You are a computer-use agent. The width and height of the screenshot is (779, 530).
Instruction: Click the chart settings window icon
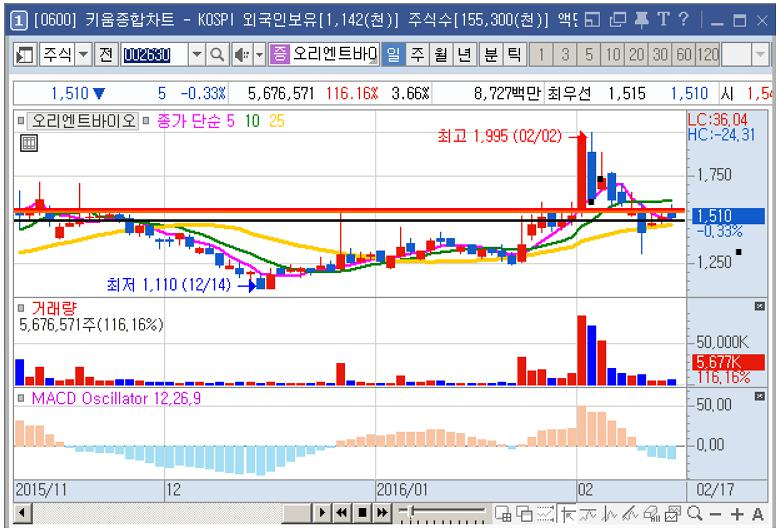coord(673,514)
